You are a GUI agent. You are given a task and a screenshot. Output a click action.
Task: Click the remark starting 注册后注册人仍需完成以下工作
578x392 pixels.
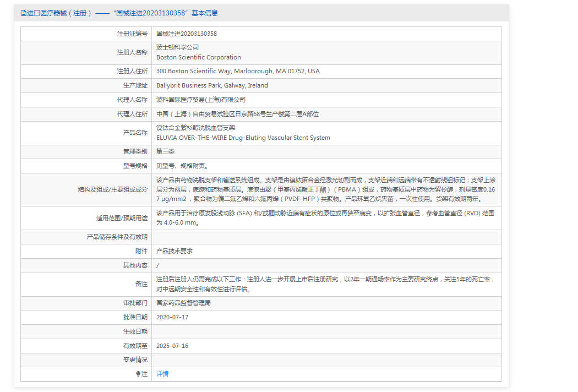point(326,284)
